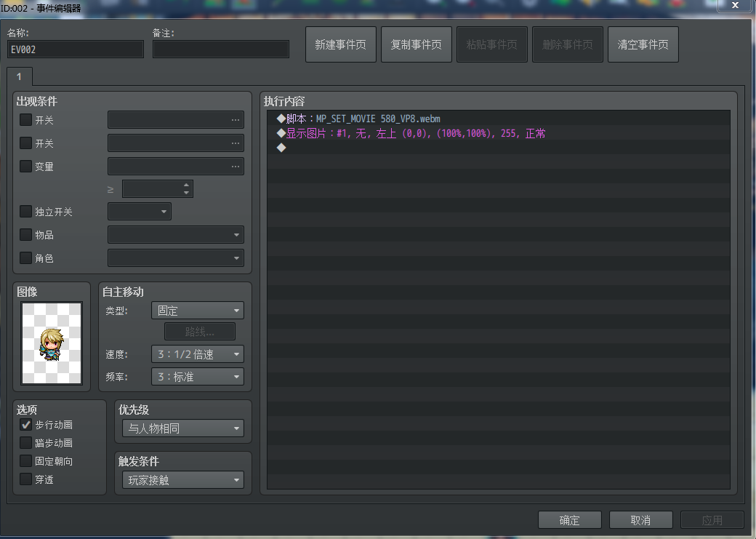Viewport: 756px width, 539px height.
Task: Uncheck the 步行动画 option
Action: coord(25,425)
